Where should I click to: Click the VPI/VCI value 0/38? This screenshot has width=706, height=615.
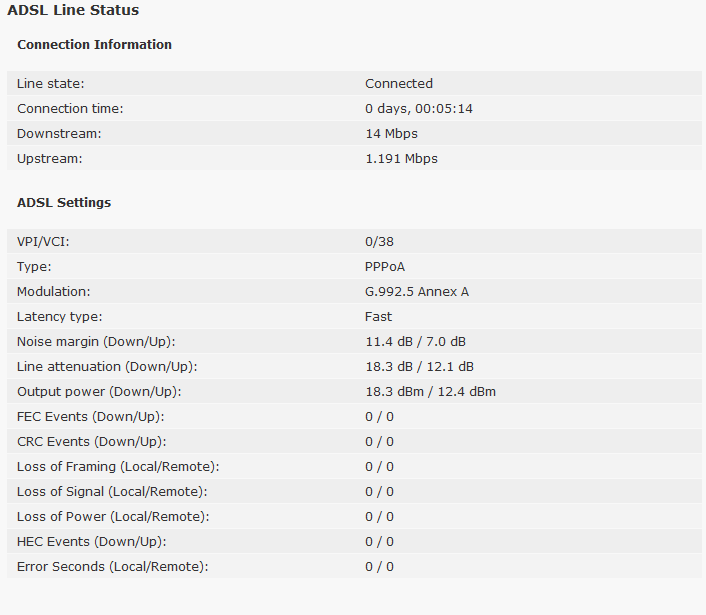[380, 242]
